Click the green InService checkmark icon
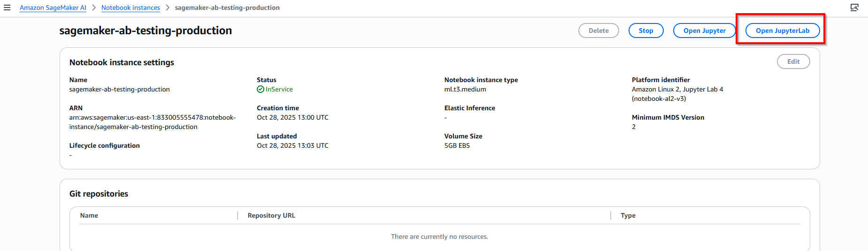This screenshot has height=251, width=868. click(261, 89)
